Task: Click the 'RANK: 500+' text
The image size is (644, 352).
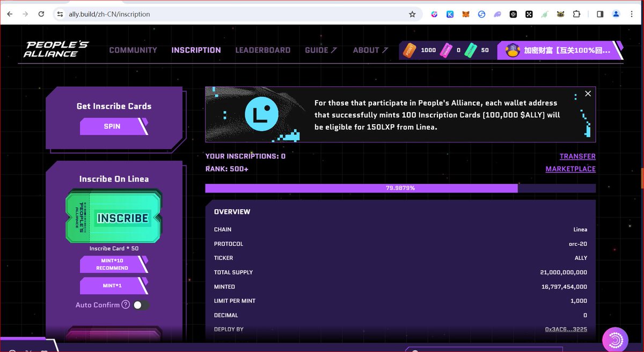Action: (226, 169)
